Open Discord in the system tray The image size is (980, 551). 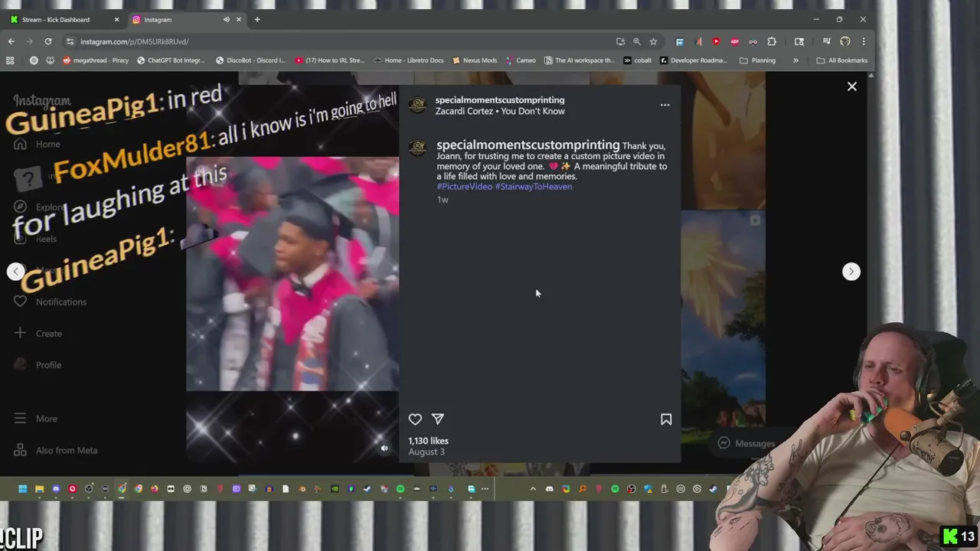(549, 489)
